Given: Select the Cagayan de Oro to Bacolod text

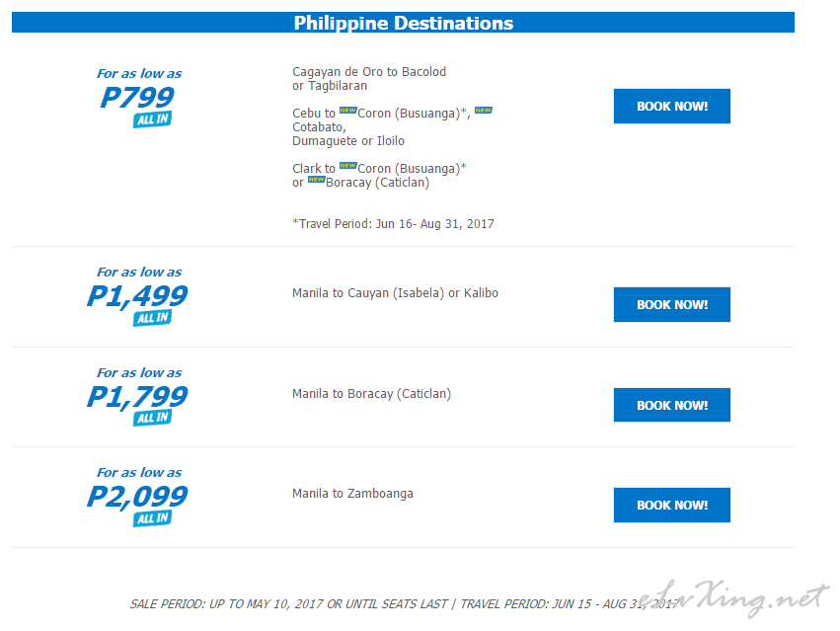Looking at the screenshot, I should pos(369,72).
